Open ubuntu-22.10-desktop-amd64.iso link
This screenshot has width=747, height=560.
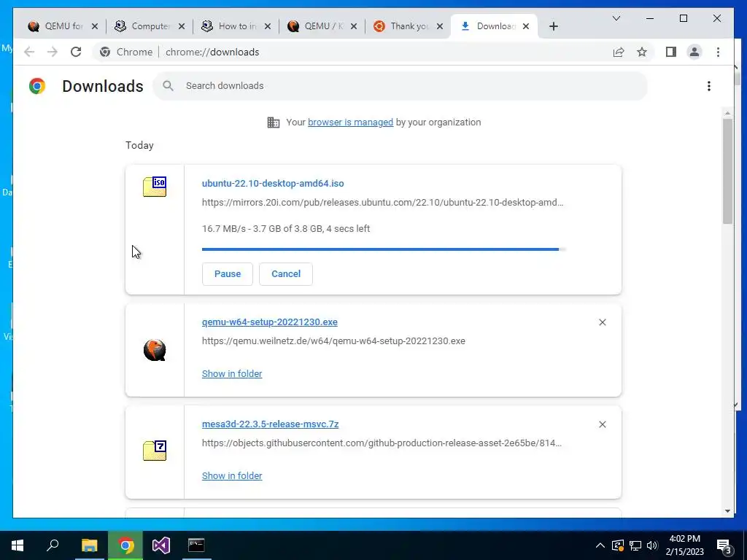click(273, 183)
